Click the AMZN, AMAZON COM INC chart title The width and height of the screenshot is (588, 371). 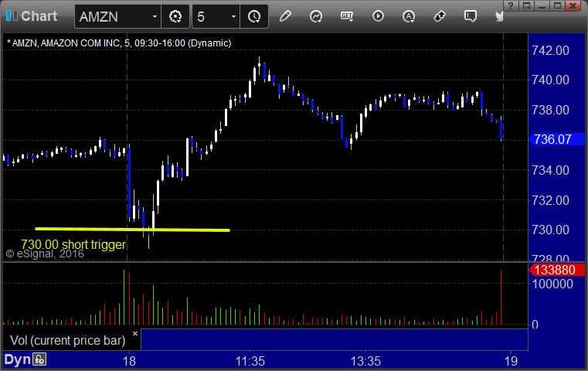[119, 43]
